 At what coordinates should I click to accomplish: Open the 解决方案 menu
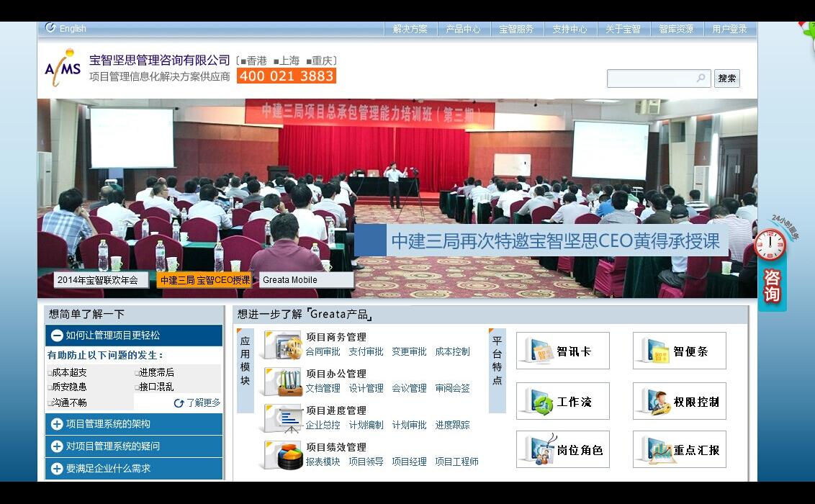pyautogui.click(x=410, y=29)
